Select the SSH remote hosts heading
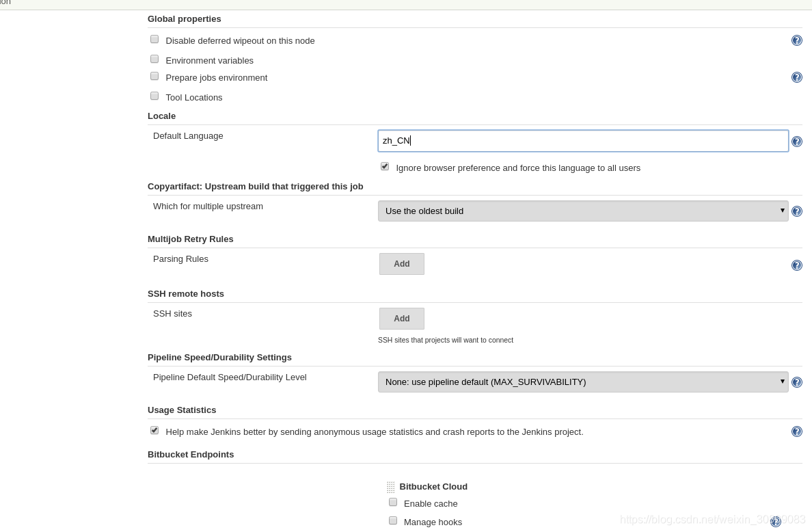The height and width of the screenshot is (532, 812). (186, 294)
